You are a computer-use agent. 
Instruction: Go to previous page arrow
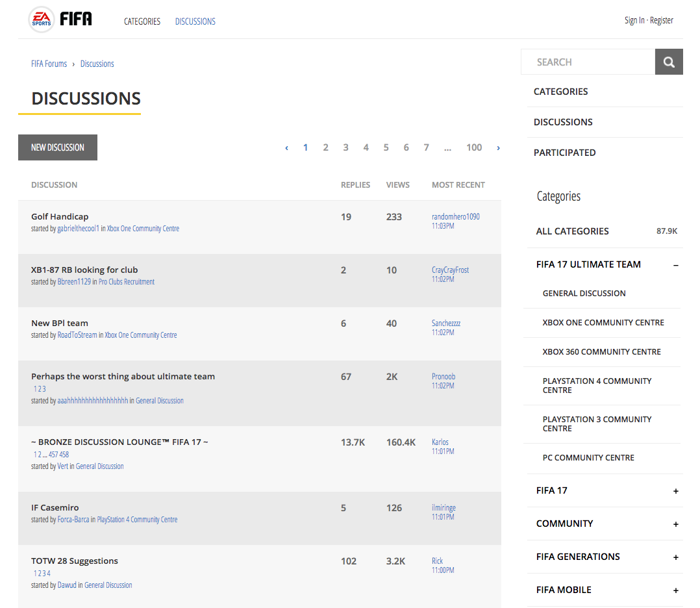(x=286, y=148)
